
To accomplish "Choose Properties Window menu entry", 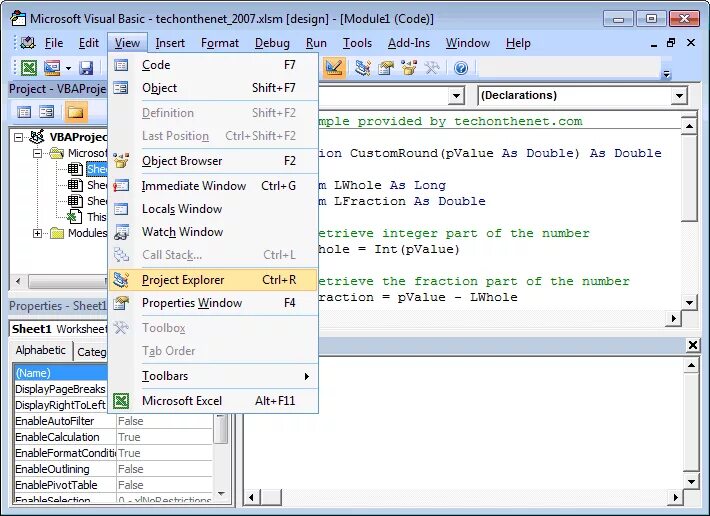I will pyautogui.click(x=213, y=303).
